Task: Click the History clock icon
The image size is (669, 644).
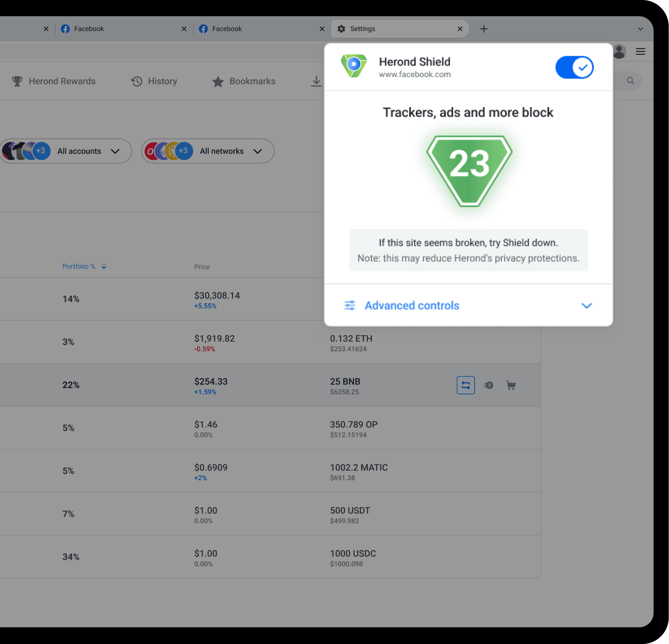Action: (137, 81)
